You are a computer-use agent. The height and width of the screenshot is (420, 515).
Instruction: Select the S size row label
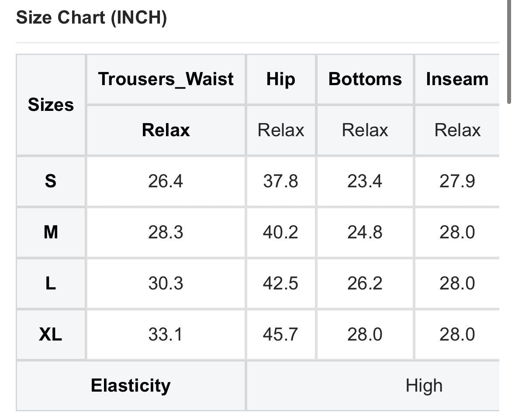pyautogui.click(x=51, y=181)
